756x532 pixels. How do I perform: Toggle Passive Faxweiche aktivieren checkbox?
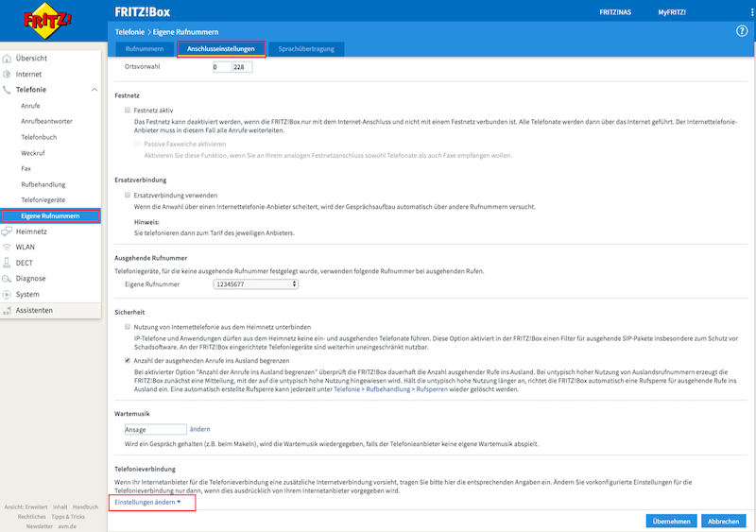tap(138, 144)
